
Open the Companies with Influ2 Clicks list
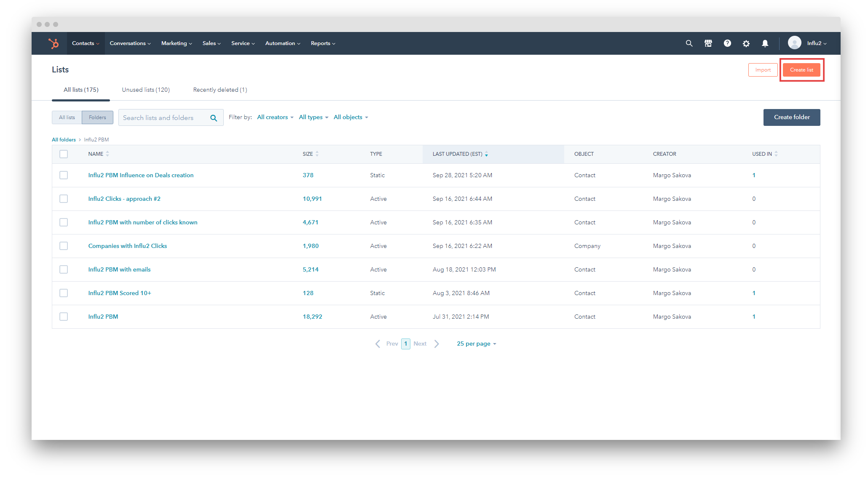pos(127,246)
